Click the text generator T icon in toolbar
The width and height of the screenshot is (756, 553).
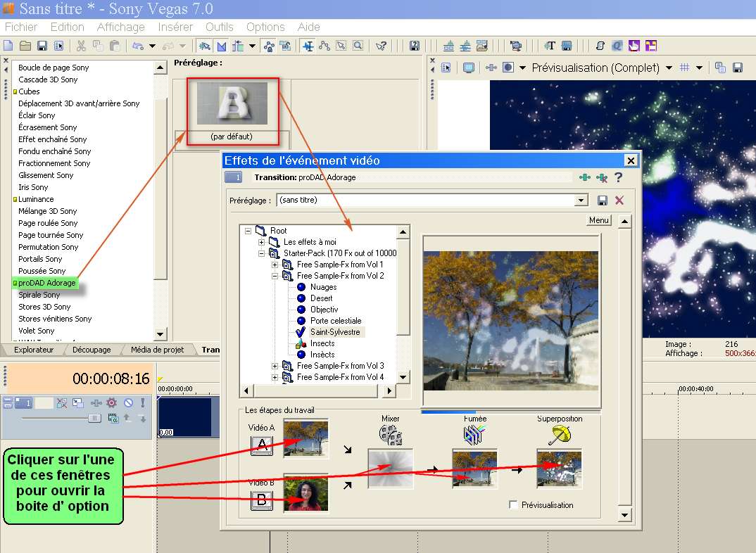[550, 46]
